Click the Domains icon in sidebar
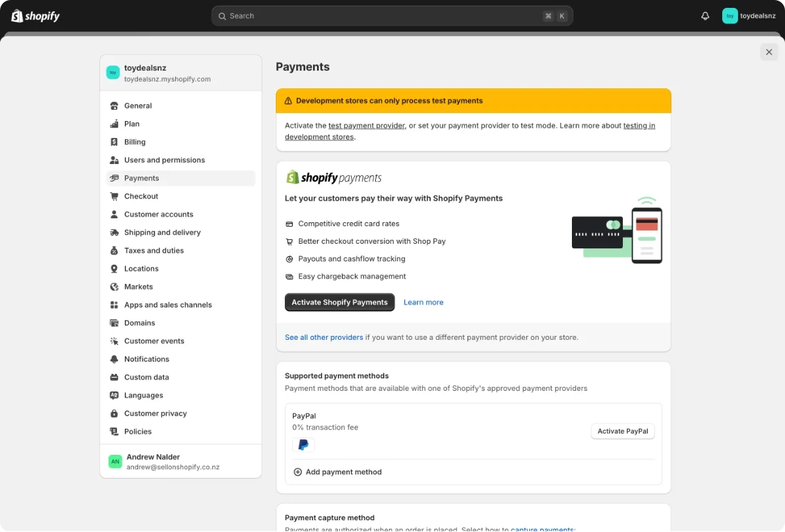 pos(114,323)
